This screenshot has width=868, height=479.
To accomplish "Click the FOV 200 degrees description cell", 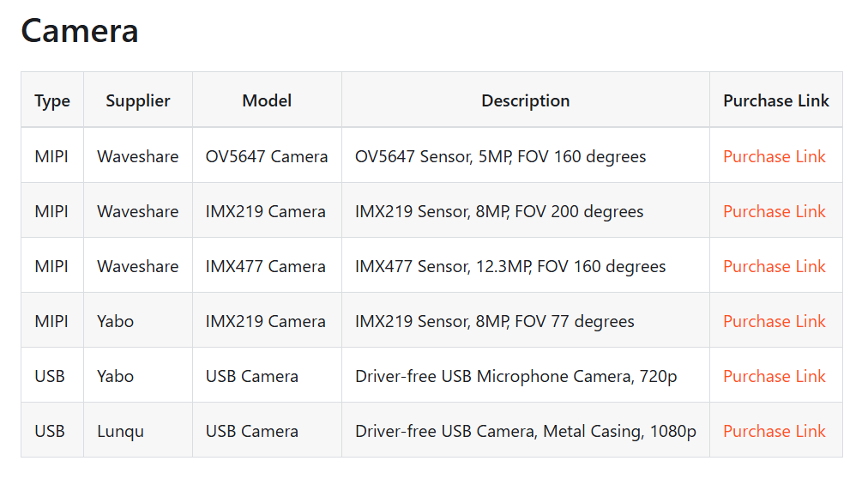I will point(499,211).
